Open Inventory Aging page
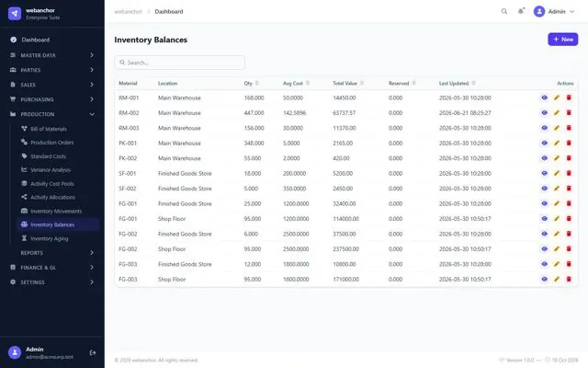Image resolution: width=588 pixels, height=368 pixels. [x=58, y=238]
